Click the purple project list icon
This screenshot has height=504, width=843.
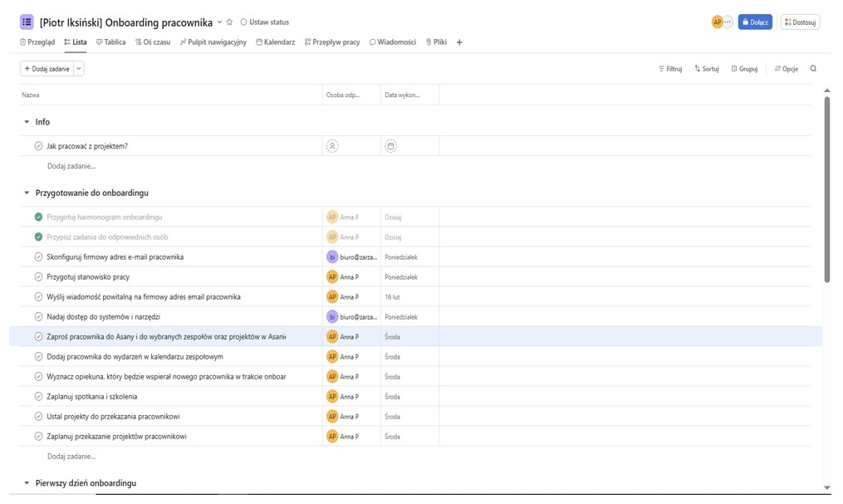click(27, 22)
